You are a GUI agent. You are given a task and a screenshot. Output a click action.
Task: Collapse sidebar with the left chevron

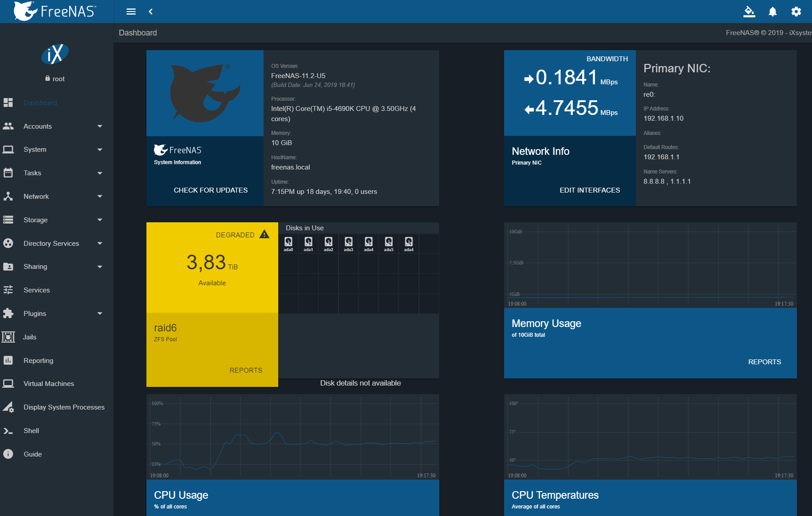[x=151, y=12]
